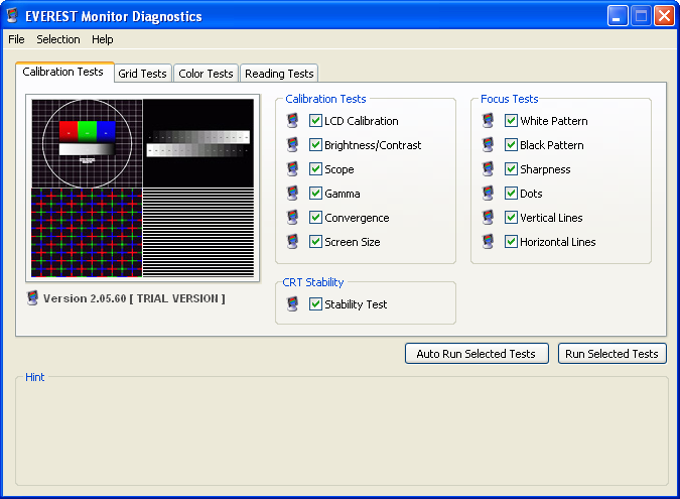Open the File menu
This screenshot has width=680, height=499.
coord(16,39)
